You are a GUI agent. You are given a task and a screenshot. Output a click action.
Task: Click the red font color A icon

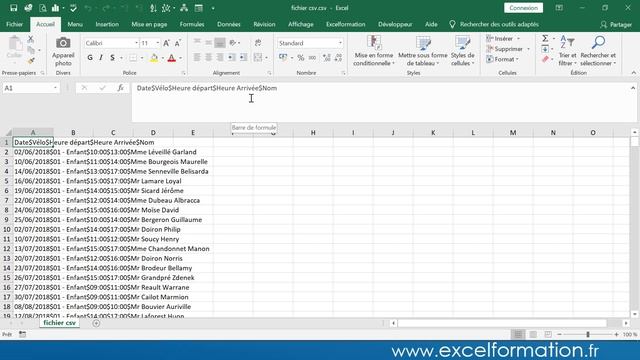click(172, 58)
